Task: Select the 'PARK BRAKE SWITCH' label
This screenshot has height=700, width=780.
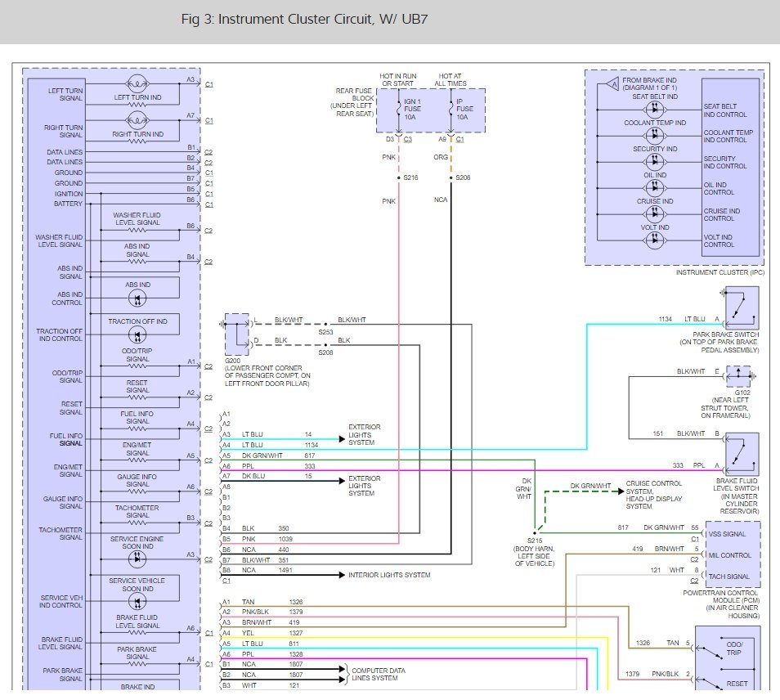Action: point(726,334)
